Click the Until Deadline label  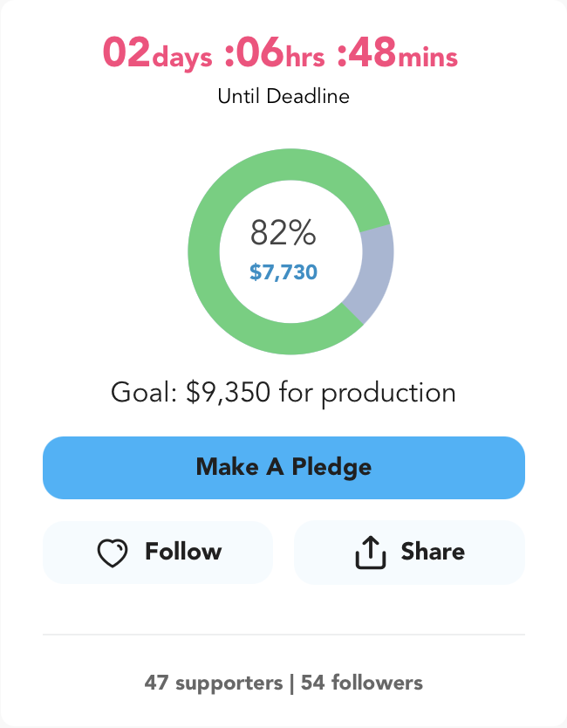283,97
